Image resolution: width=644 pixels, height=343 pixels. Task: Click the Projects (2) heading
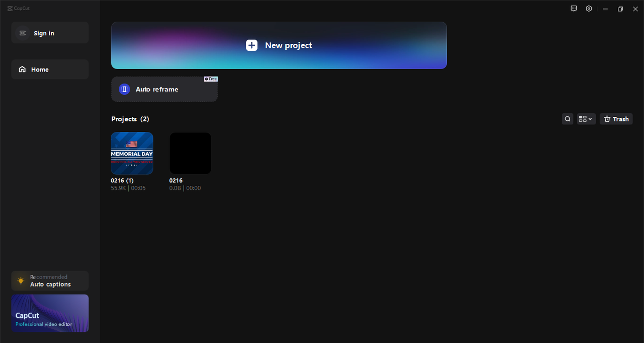[x=130, y=119]
